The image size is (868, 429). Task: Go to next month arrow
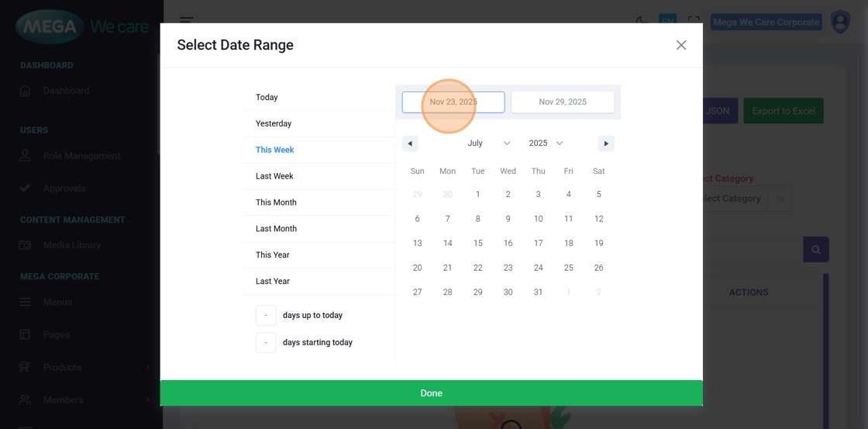point(606,144)
